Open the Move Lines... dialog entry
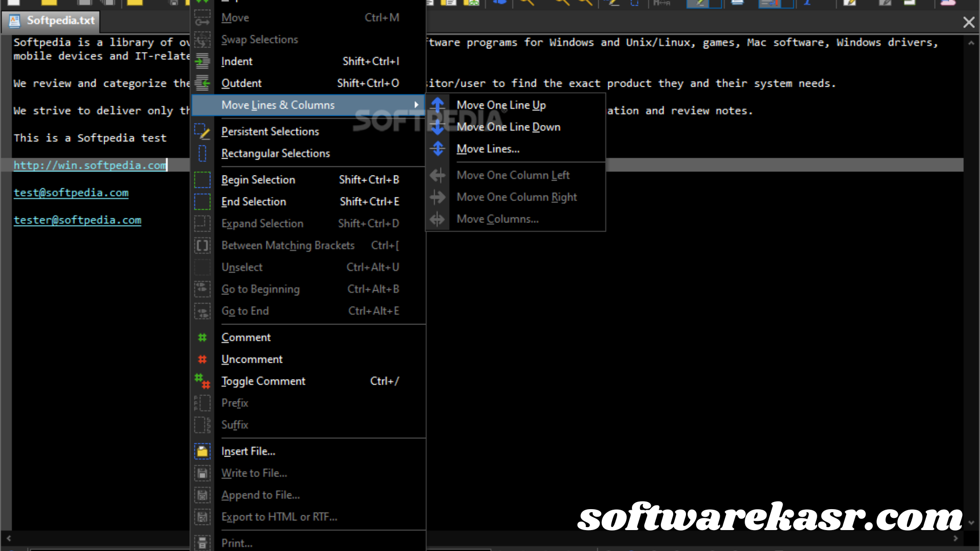This screenshot has height=551, width=980. pos(516,149)
